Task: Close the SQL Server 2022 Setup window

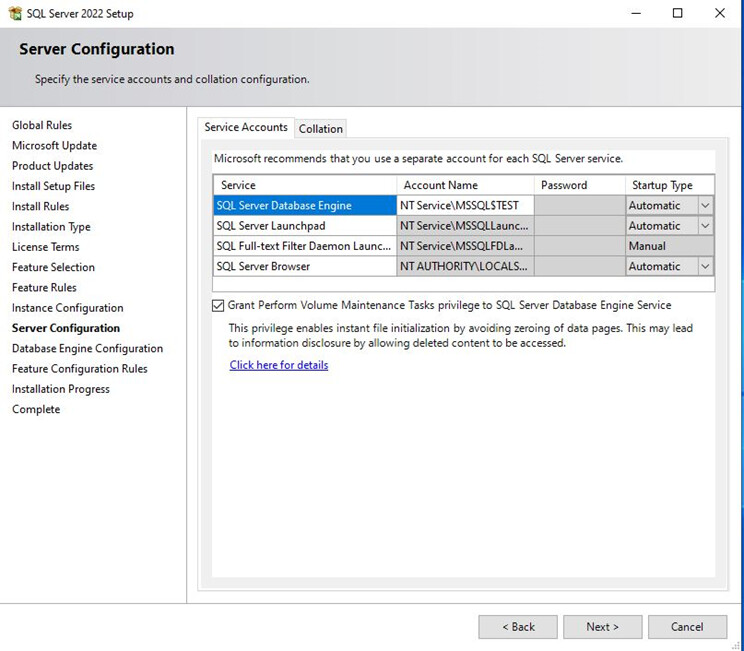Action: coord(720,13)
